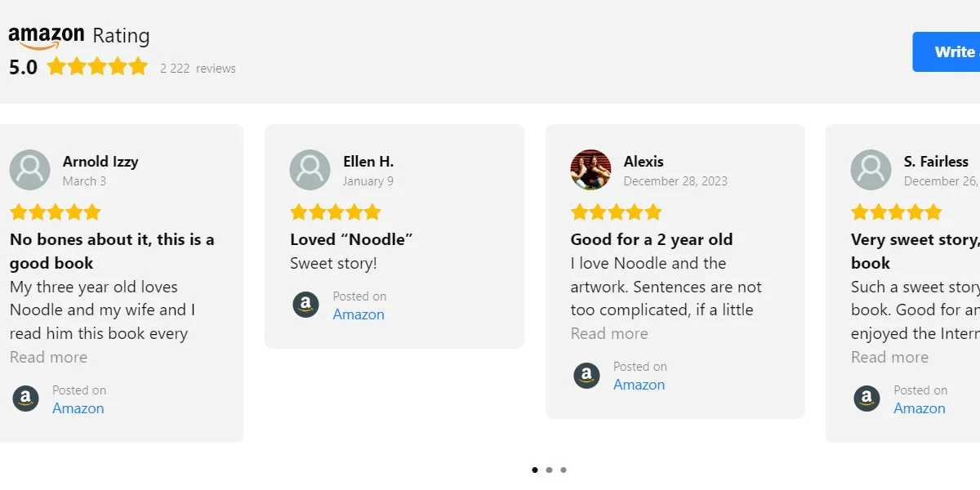The width and height of the screenshot is (980, 490).
Task: Click the Amazon logo in the rating header
Action: pyautogui.click(x=47, y=36)
